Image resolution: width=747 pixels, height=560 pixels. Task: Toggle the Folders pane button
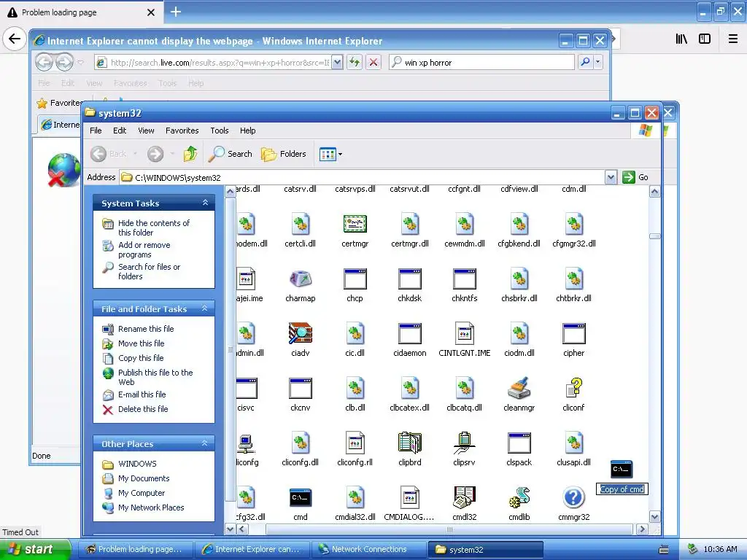(x=284, y=154)
